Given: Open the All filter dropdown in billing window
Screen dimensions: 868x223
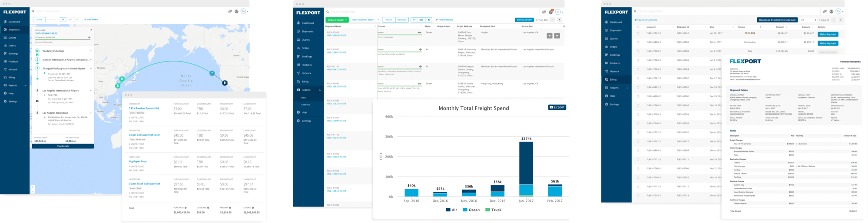Looking at the screenshot, I should coord(808,20).
